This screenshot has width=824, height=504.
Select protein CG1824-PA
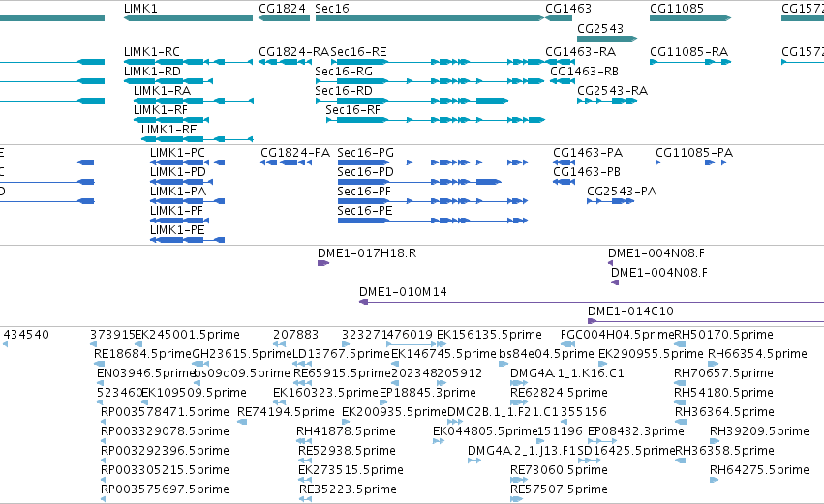tap(295, 153)
